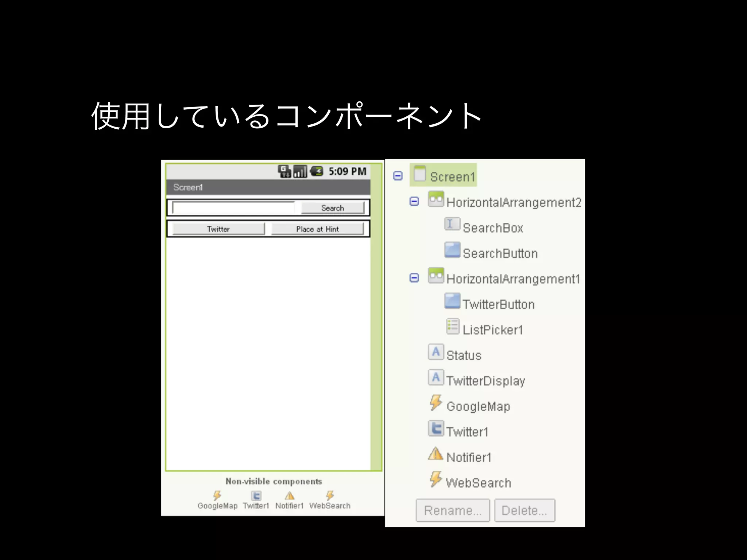
Task: Select SearchBox label in tree
Action: [493, 228]
